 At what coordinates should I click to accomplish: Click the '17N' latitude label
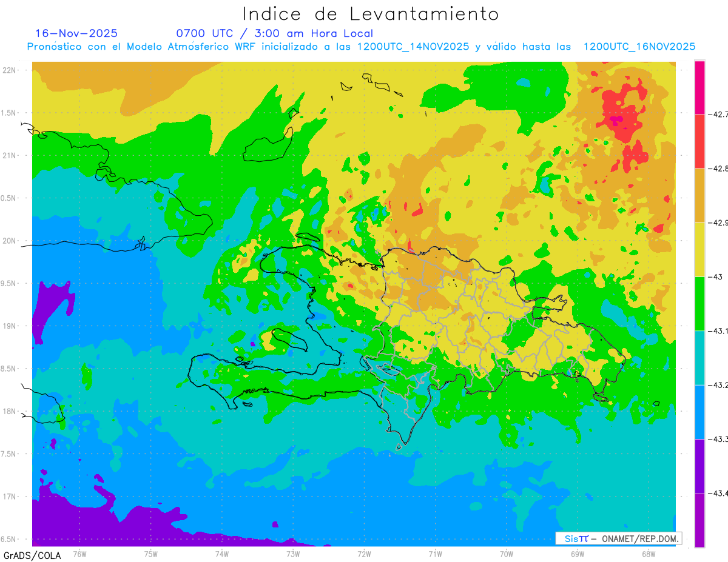10,497
